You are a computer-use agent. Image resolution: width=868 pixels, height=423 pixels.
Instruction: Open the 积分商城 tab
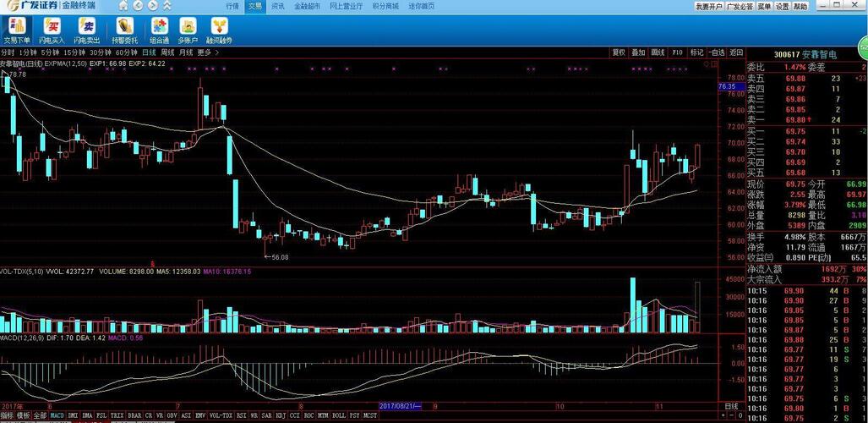click(385, 6)
